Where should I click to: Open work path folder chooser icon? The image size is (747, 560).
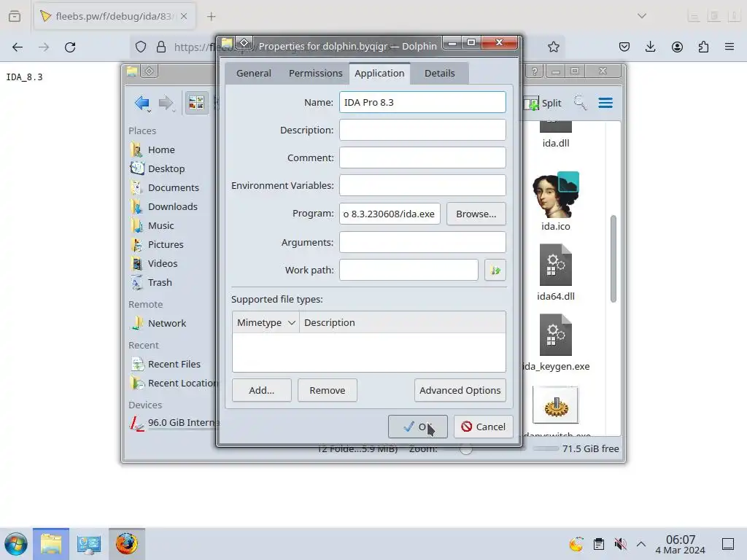coord(495,270)
